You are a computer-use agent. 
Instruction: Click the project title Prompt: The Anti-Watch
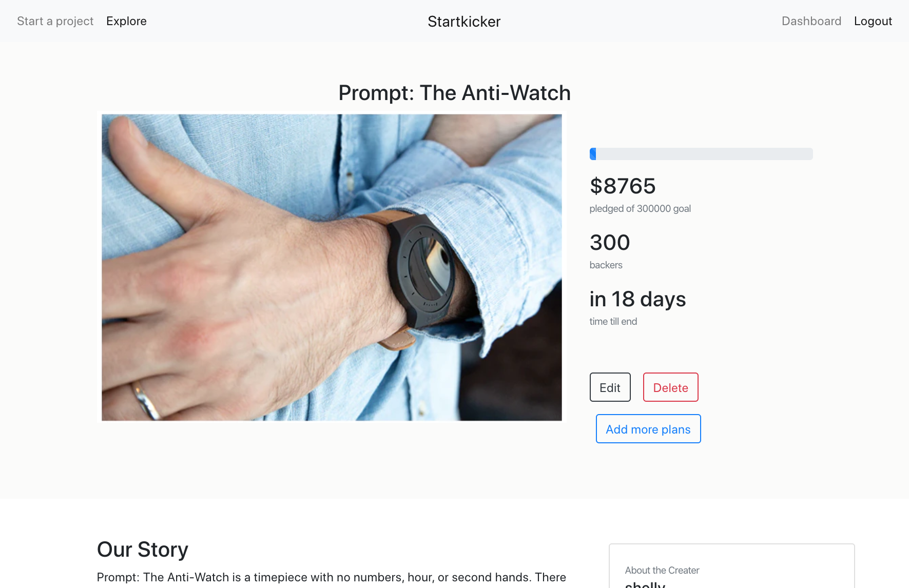(x=455, y=93)
